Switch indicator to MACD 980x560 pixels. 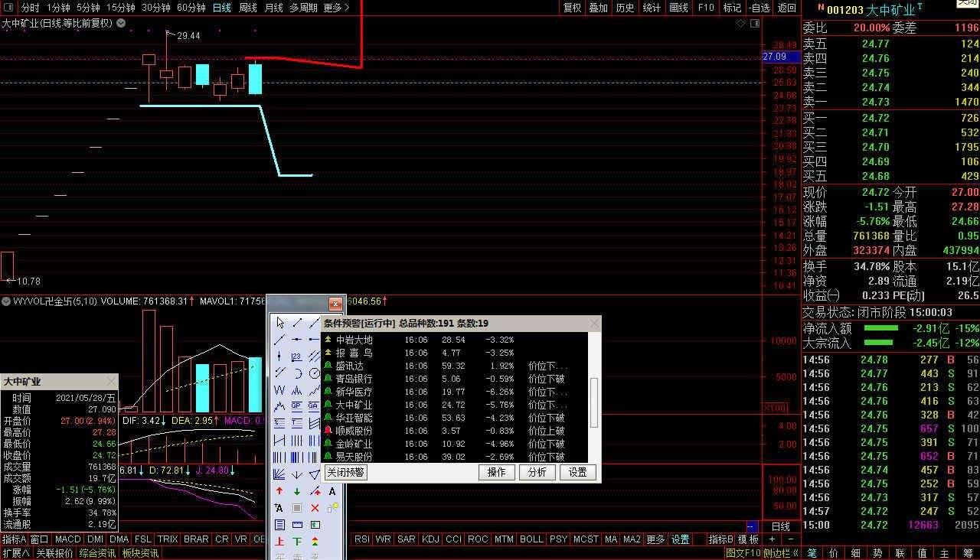tap(67, 539)
